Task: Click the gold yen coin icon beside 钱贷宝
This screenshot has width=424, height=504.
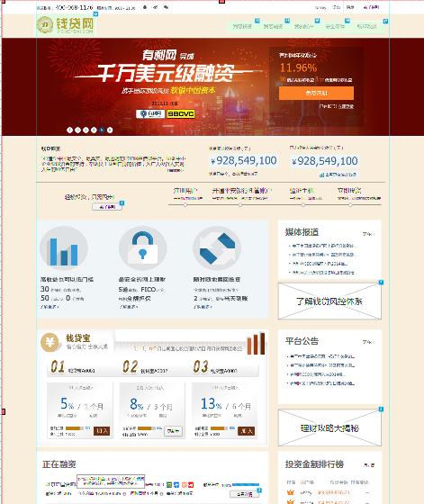Action: (x=50, y=342)
